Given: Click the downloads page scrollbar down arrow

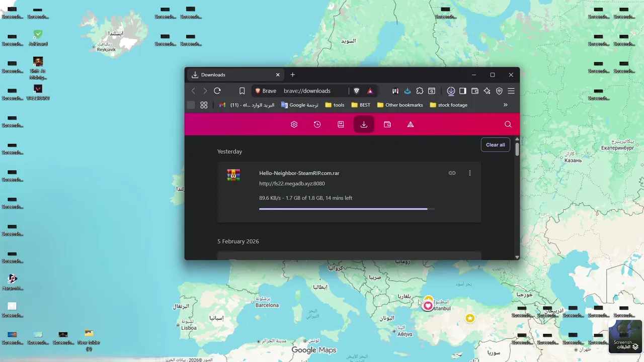Looking at the screenshot, I should coord(517,257).
